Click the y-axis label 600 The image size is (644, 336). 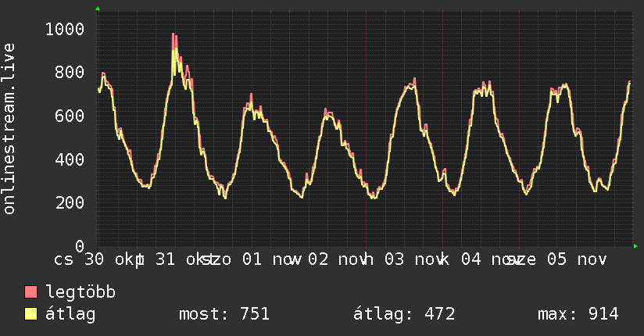(x=70, y=116)
